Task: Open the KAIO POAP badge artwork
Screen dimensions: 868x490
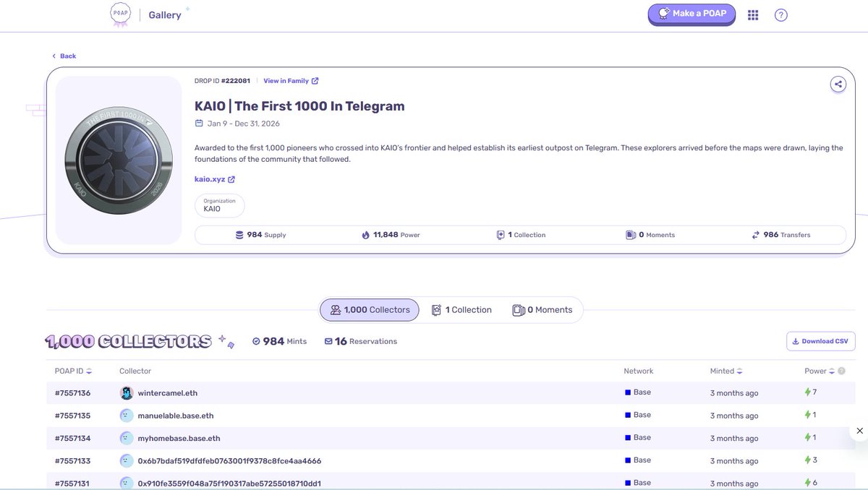Action: click(x=119, y=160)
